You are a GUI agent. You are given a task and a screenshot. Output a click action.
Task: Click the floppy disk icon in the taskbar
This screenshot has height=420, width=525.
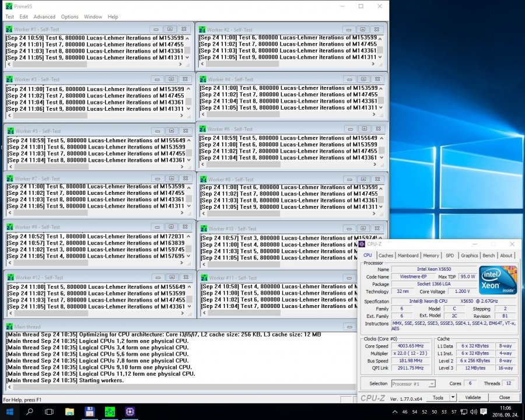[89, 412]
